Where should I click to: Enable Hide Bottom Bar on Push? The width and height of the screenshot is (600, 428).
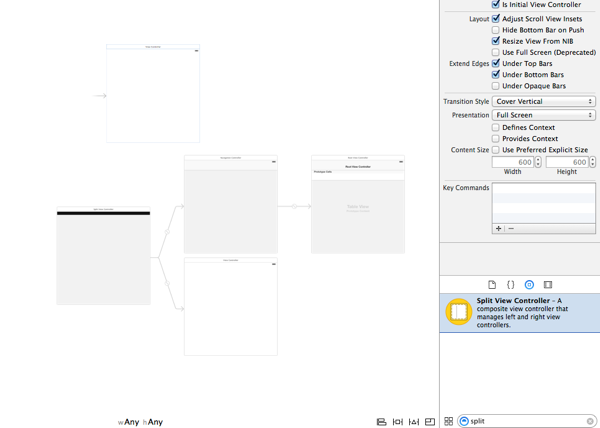(495, 30)
